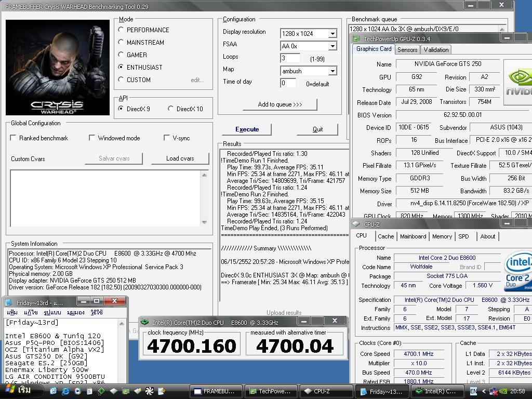Screen dimensions: 532x399
Task: Click Add to queue button
Action: click(x=280, y=104)
